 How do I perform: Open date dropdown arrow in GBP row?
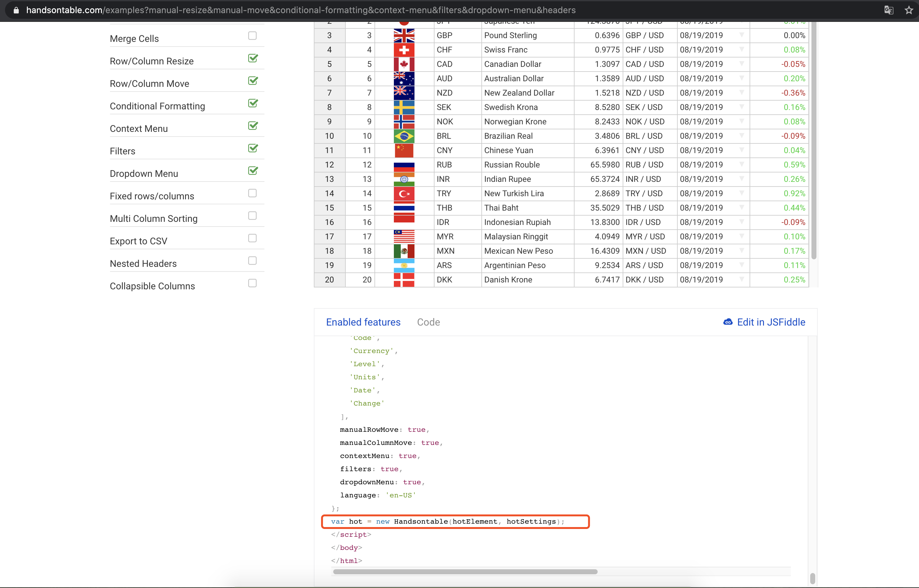741,35
